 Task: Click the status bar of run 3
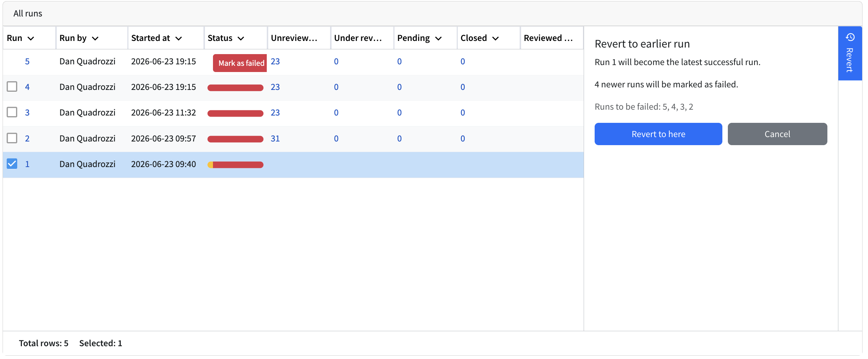point(235,113)
